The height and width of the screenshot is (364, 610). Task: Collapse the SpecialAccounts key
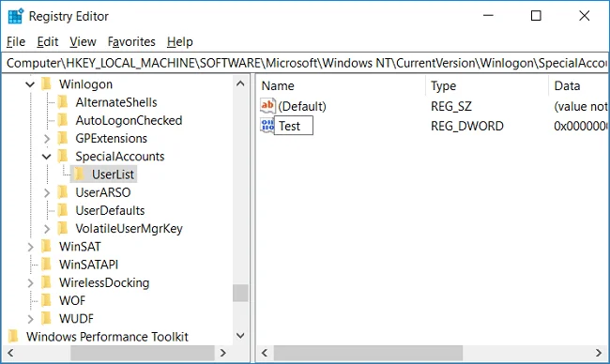[x=46, y=157]
